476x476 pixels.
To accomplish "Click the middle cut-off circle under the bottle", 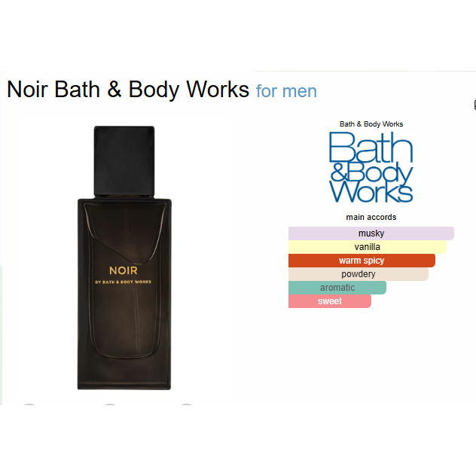I will [110, 404].
